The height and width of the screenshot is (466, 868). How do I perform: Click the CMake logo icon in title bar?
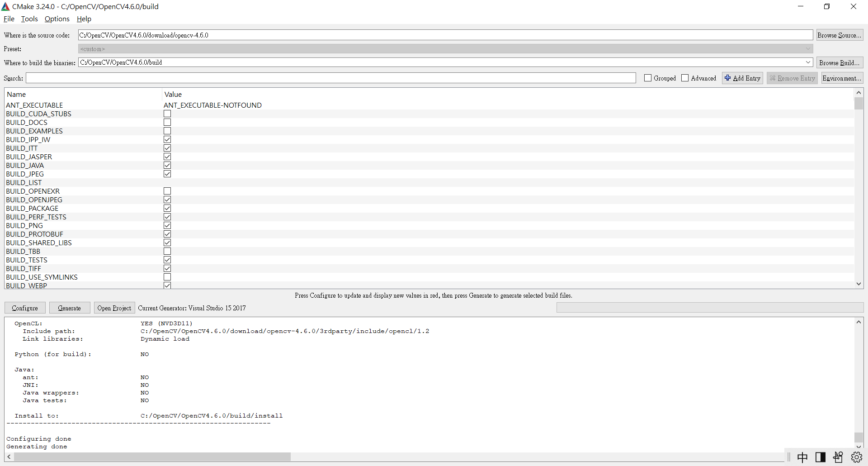point(5,6)
